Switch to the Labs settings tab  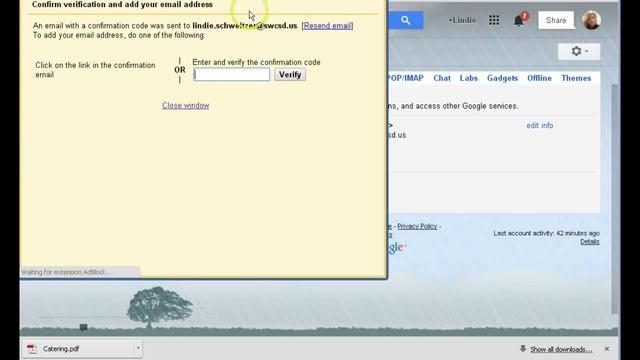(469, 78)
